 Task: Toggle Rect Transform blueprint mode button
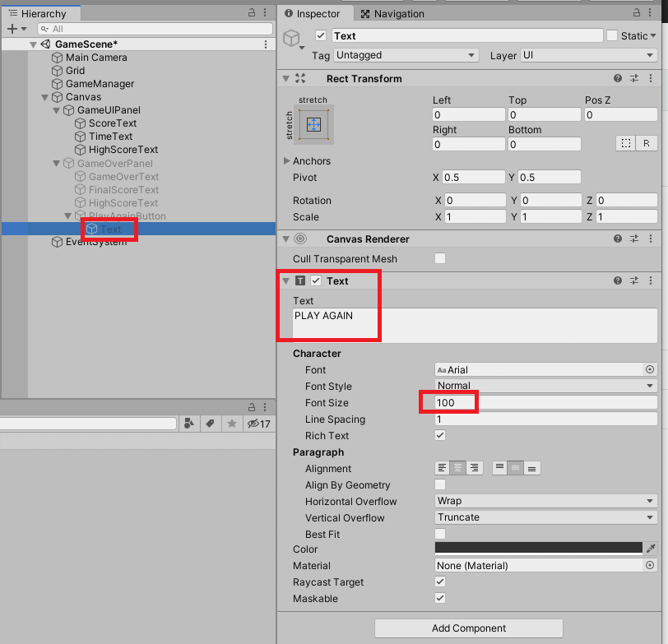(x=626, y=143)
